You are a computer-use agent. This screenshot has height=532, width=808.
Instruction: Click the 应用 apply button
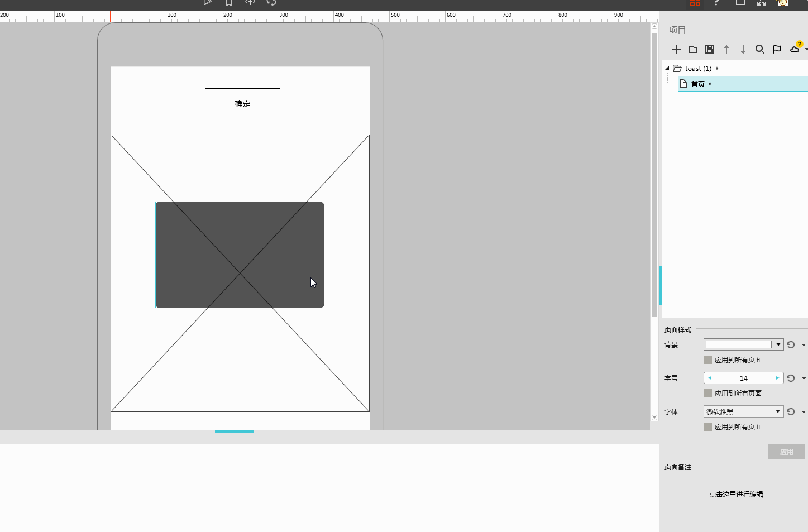[x=787, y=452]
